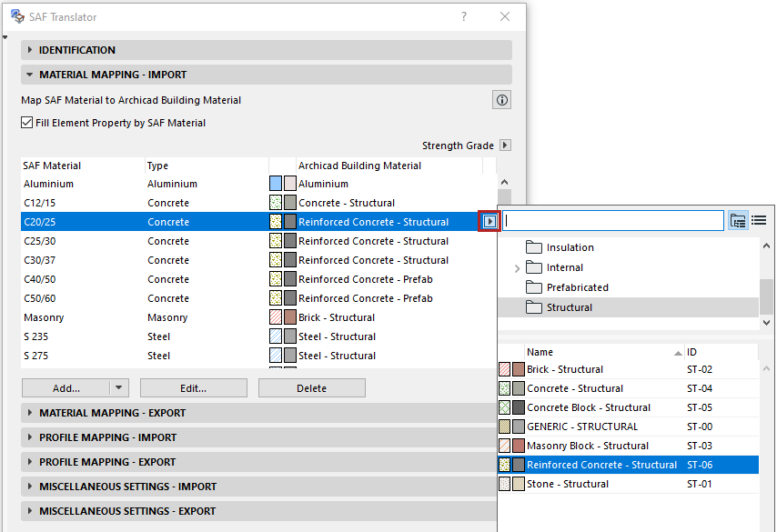The height and width of the screenshot is (532, 777).
Task: Choose Masonry Block - Structural material
Action: pos(629,446)
